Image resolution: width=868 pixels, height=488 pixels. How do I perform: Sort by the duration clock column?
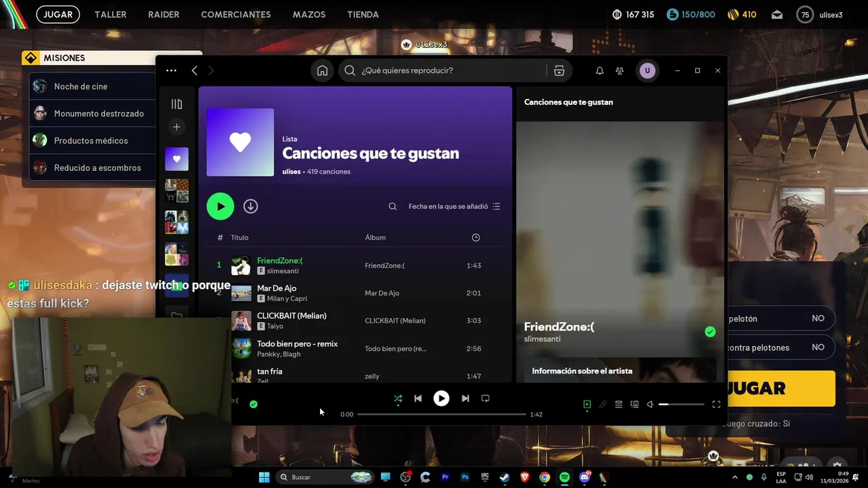pos(475,237)
